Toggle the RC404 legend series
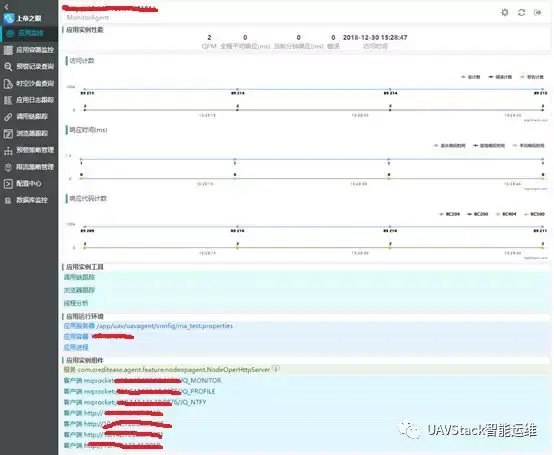 pos(506,214)
